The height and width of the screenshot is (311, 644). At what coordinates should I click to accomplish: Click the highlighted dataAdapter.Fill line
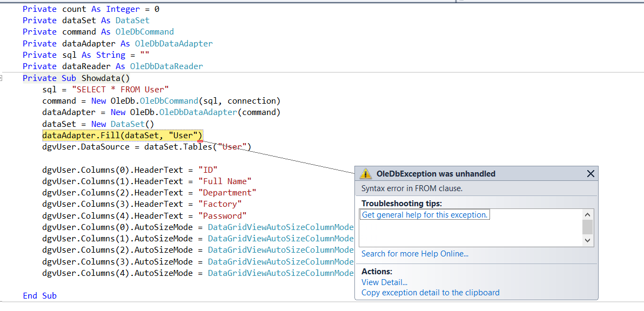click(x=123, y=136)
